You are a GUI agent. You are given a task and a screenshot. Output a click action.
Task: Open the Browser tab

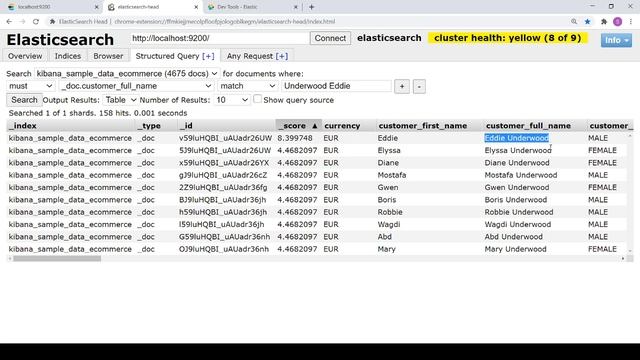tap(108, 56)
